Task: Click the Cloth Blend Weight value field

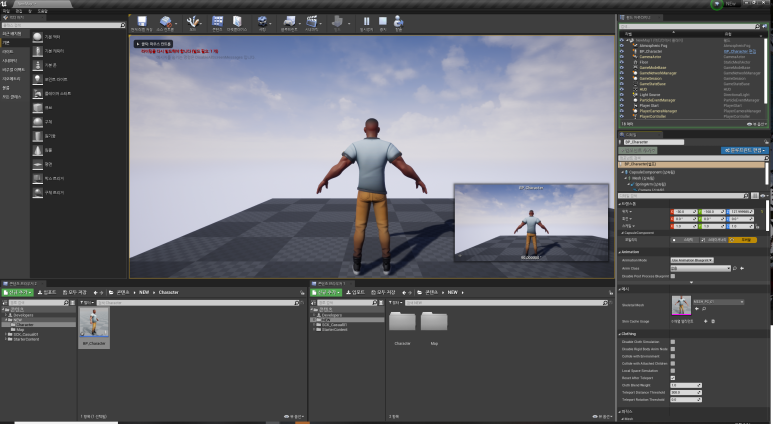Action: click(684, 385)
